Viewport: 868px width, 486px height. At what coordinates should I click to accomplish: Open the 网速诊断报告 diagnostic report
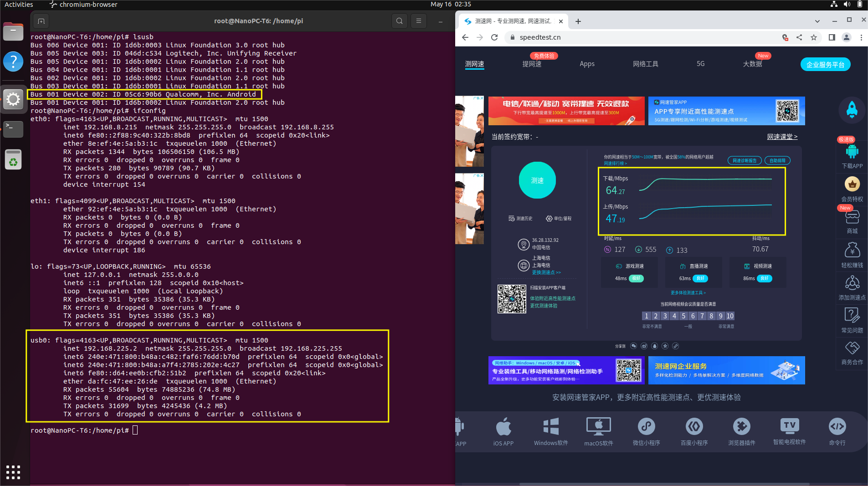[x=745, y=160]
